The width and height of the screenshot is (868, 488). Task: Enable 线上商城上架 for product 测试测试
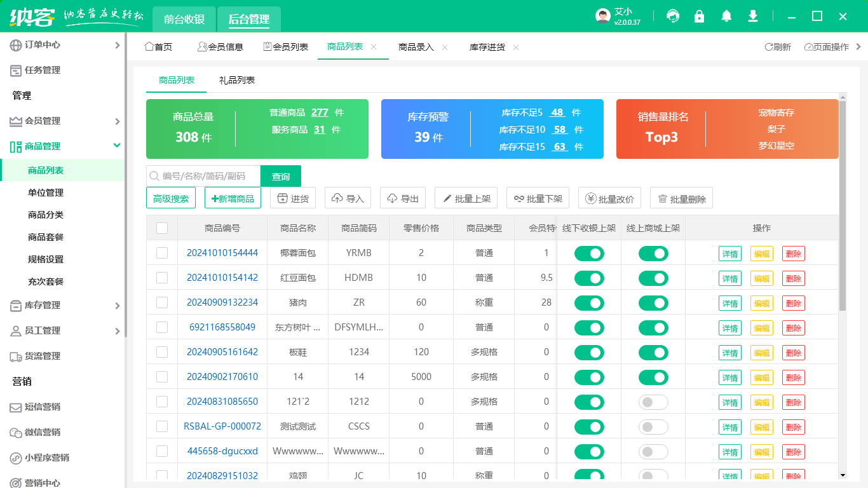pyautogui.click(x=653, y=427)
